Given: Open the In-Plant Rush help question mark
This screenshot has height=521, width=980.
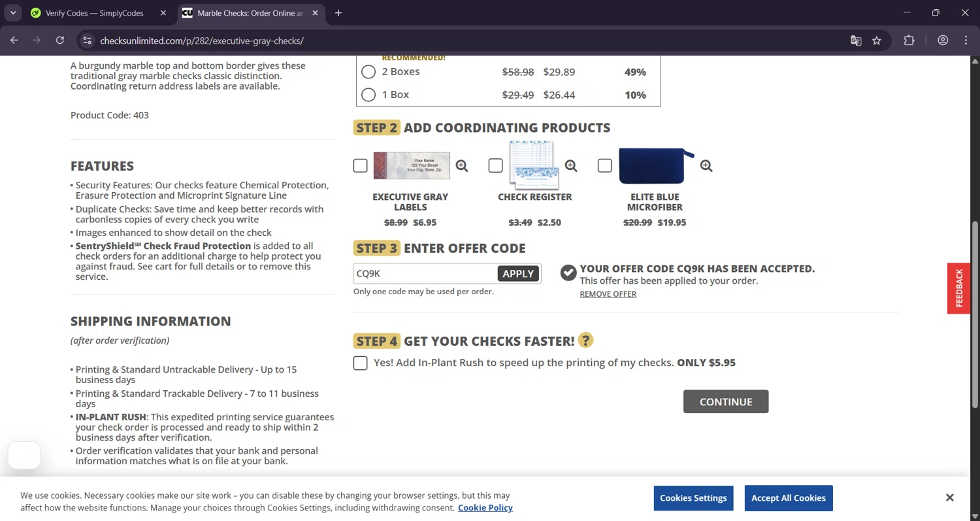Looking at the screenshot, I should 585,341.
